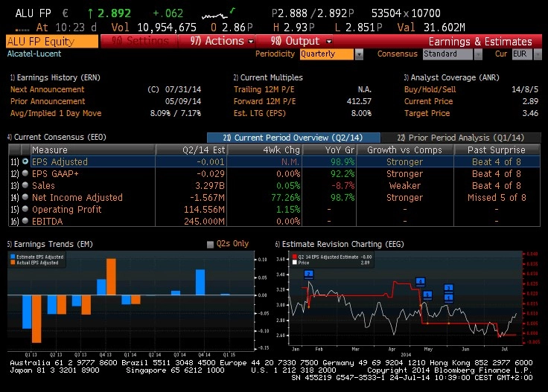Click the intraday sparkline chart icon
The width and height of the screenshot is (548, 392).
218,14
